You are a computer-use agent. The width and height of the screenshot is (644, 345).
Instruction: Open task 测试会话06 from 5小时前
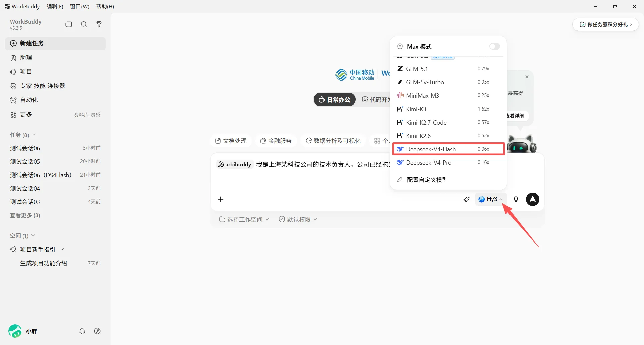click(55, 148)
